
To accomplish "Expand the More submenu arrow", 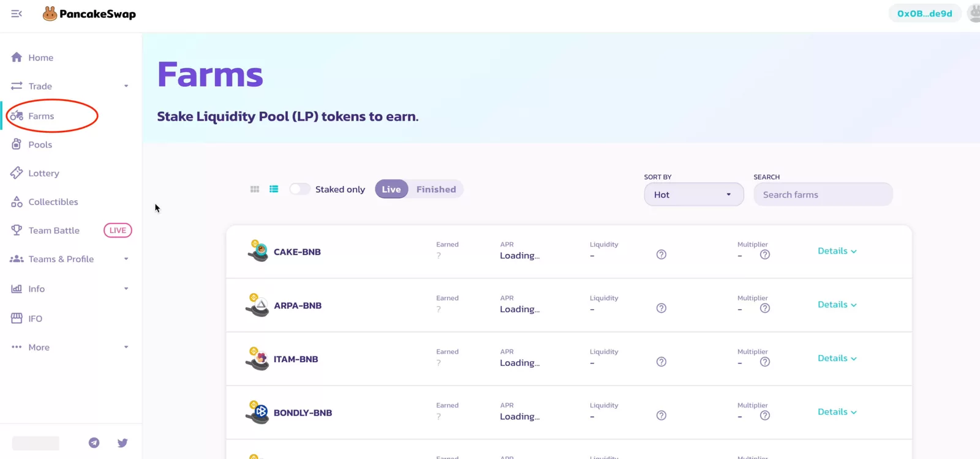I will (126, 347).
